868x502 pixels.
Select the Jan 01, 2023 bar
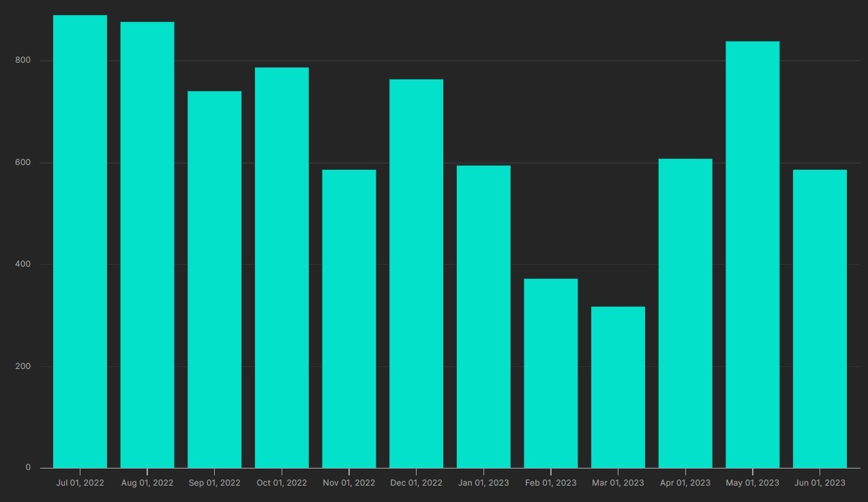click(483, 316)
